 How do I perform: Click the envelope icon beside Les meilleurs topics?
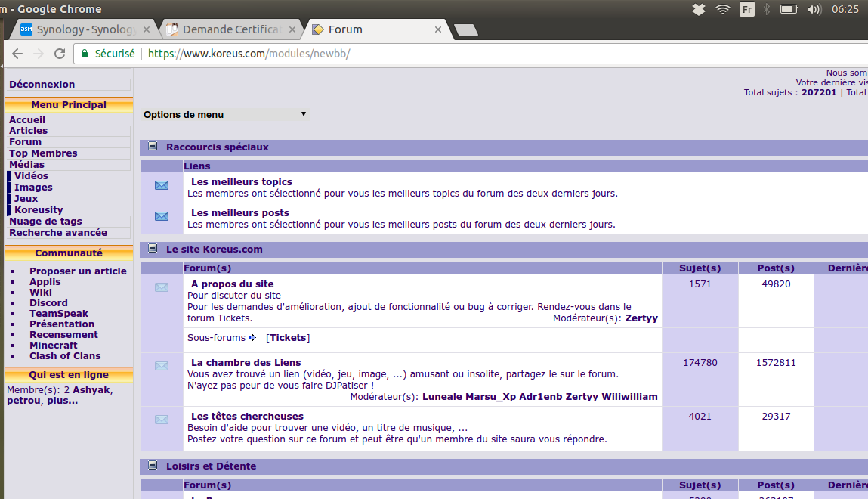click(161, 185)
